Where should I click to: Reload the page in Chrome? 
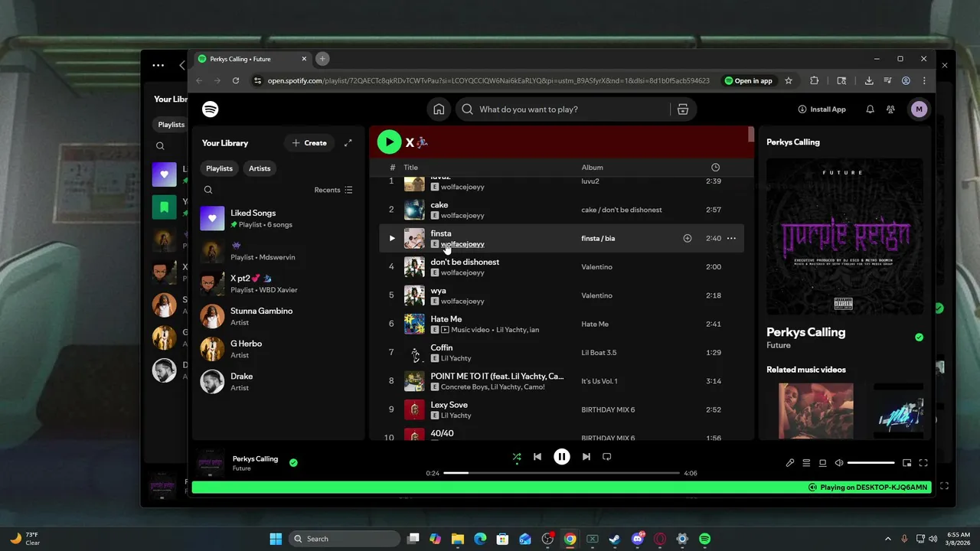(x=236, y=80)
